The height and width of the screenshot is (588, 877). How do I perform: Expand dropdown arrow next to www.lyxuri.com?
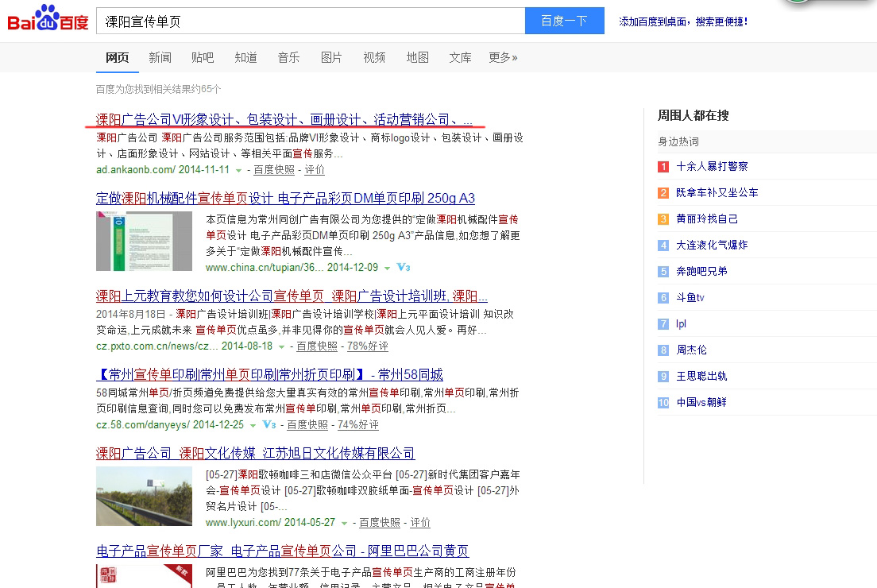pos(345,523)
